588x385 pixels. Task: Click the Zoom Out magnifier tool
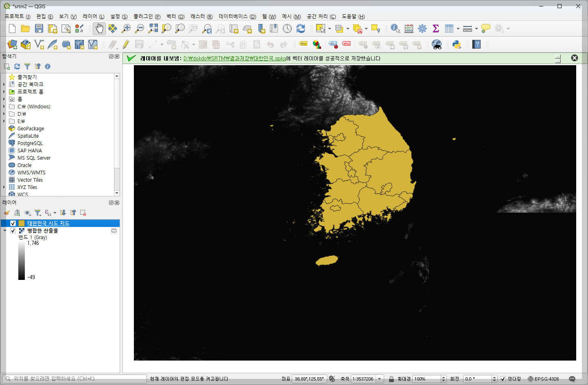point(140,29)
